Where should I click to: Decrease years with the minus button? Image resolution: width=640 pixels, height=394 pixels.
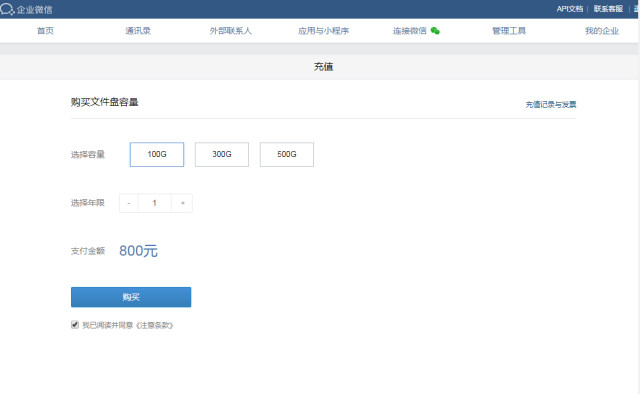129,203
